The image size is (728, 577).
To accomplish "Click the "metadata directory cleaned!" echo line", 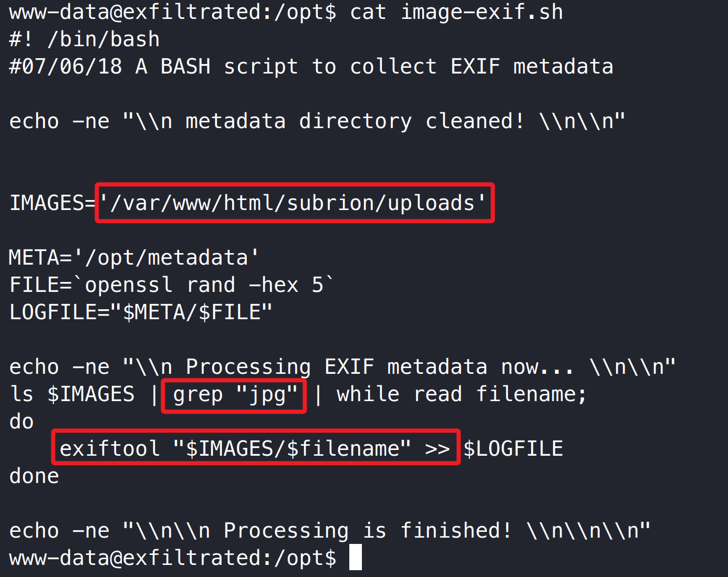I will coord(317,121).
